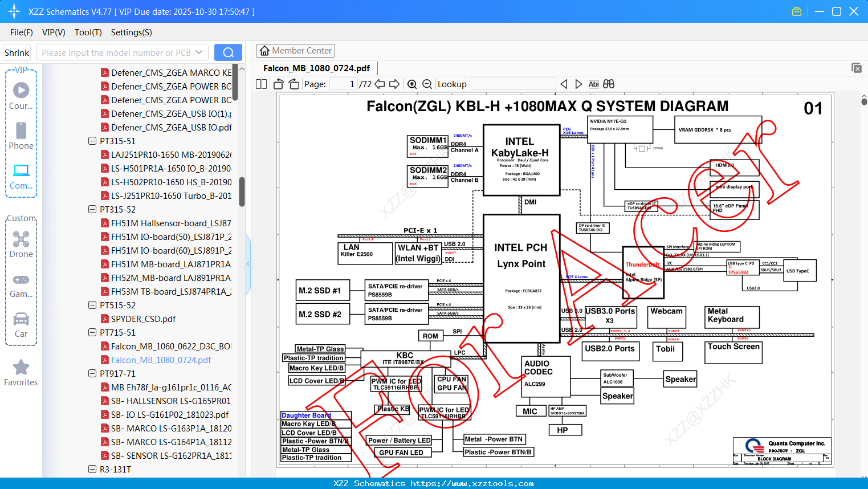Collapse the left panel with the splitter handle

point(248,263)
